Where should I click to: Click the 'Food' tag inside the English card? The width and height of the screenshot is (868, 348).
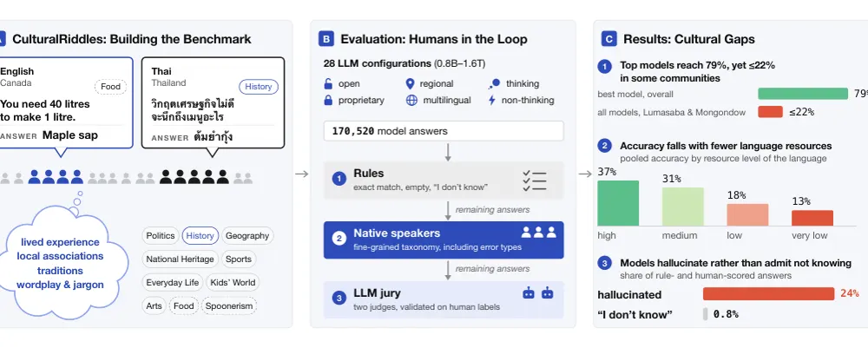111,87
